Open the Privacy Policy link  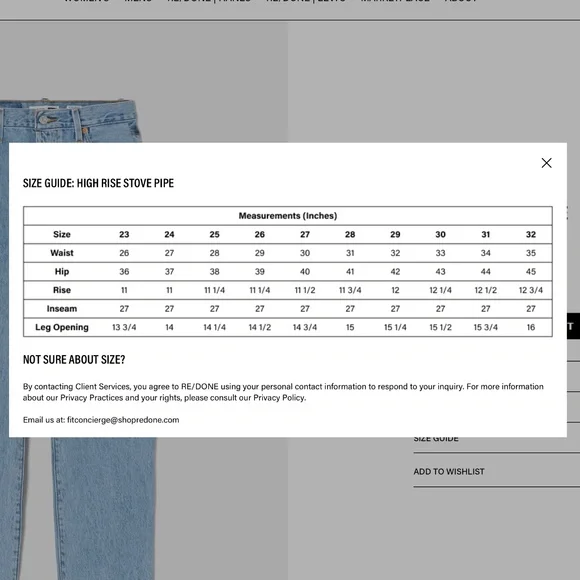279,398
